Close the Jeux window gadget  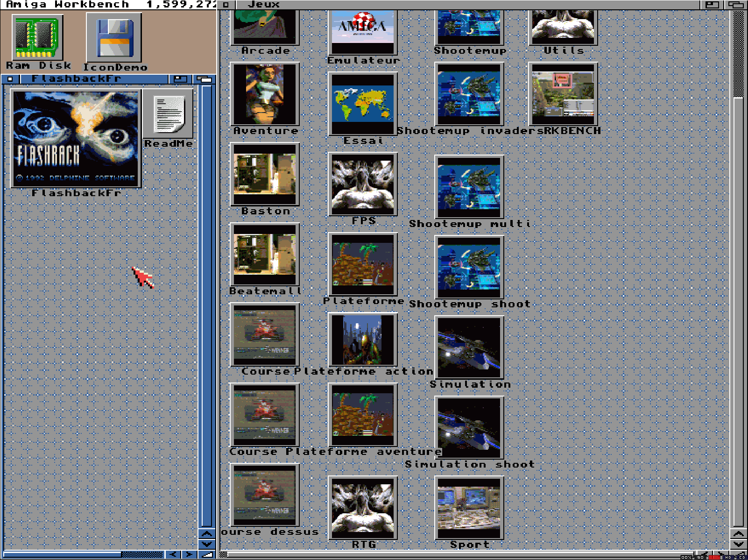pyautogui.click(x=226, y=5)
